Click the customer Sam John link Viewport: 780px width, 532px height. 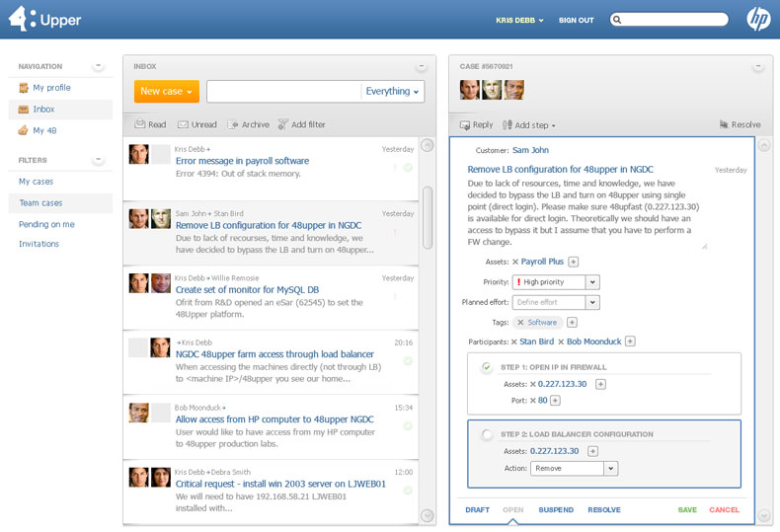click(530, 150)
